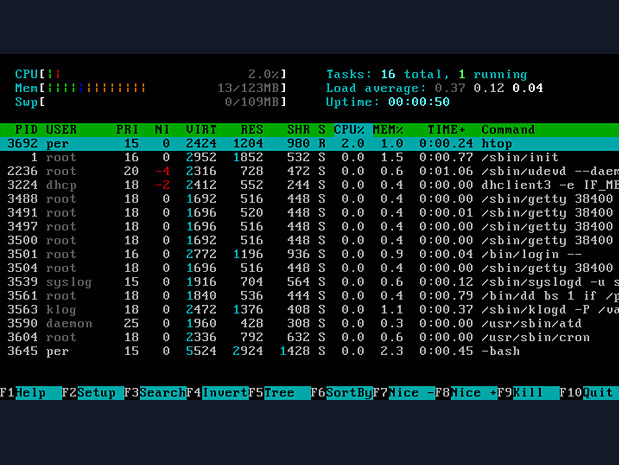Click the daemon user name

[69, 323]
